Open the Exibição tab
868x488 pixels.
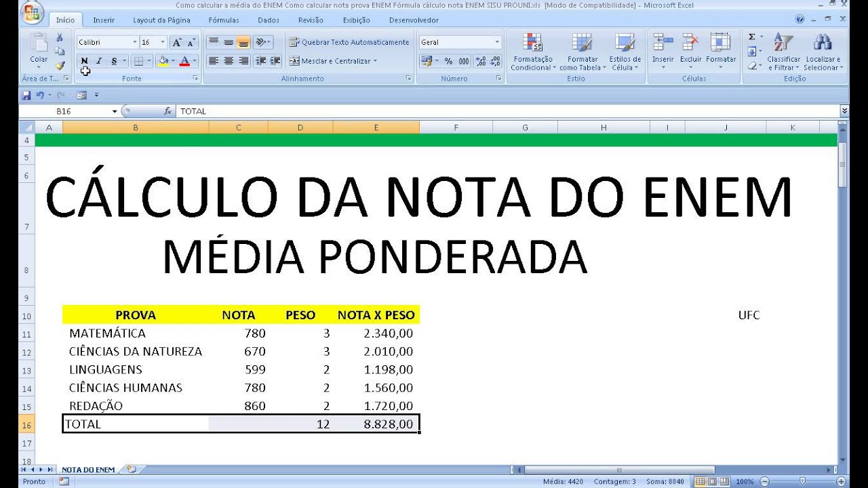[357, 20]
